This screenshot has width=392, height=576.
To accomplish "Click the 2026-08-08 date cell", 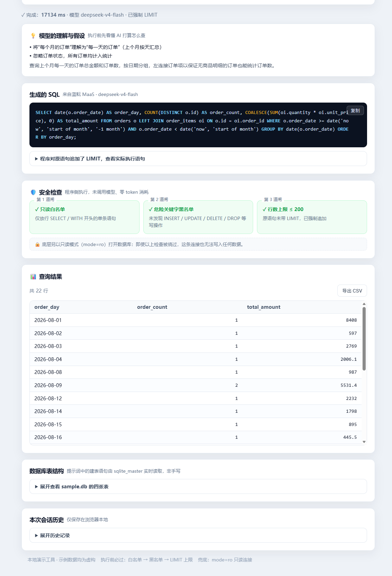I will click(x=48, y=372).
